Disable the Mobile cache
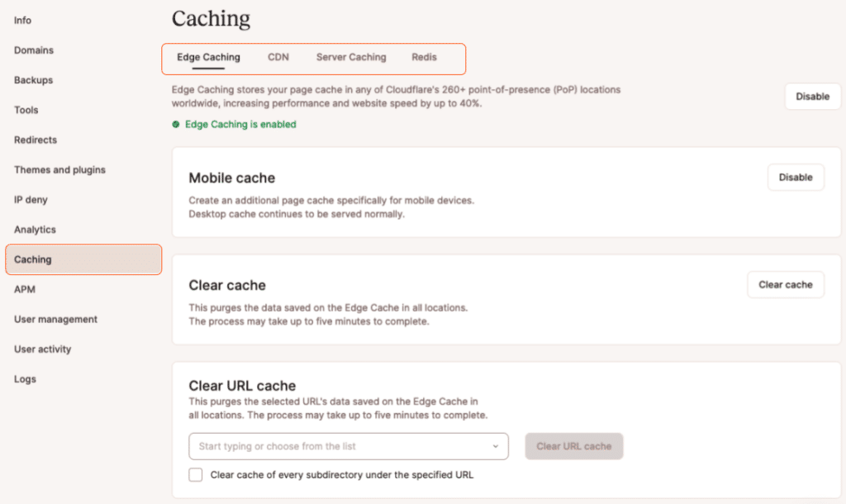Screen dimensions: 846x504 click(x=796, y=177)
